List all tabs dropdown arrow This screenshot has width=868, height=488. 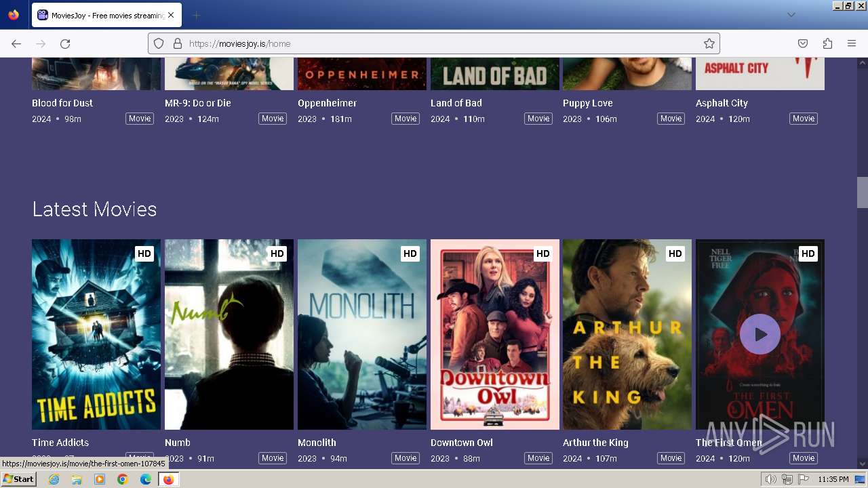tap(791, 15)
